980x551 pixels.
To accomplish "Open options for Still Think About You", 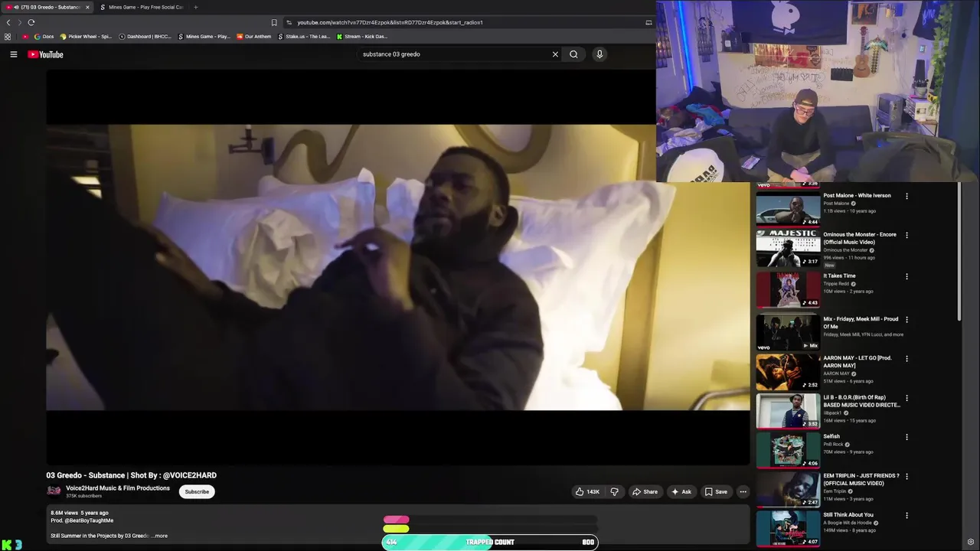I will pos(906,515).
